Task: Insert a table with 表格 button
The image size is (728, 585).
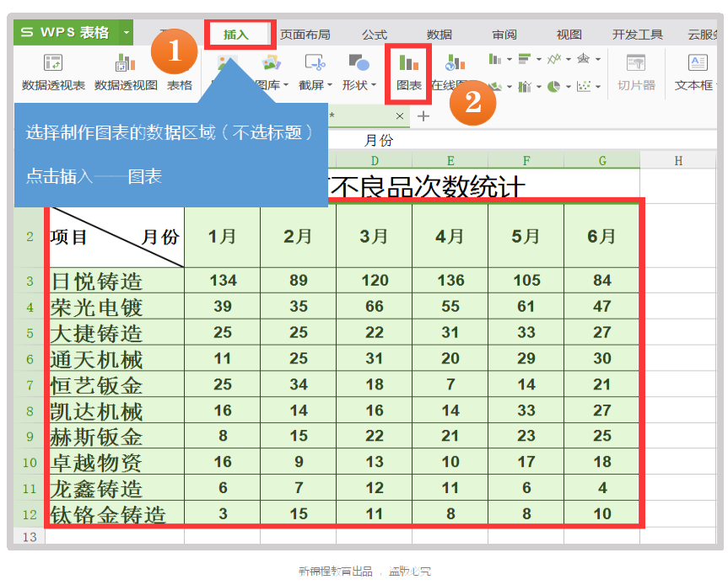Action: point(180,85)
